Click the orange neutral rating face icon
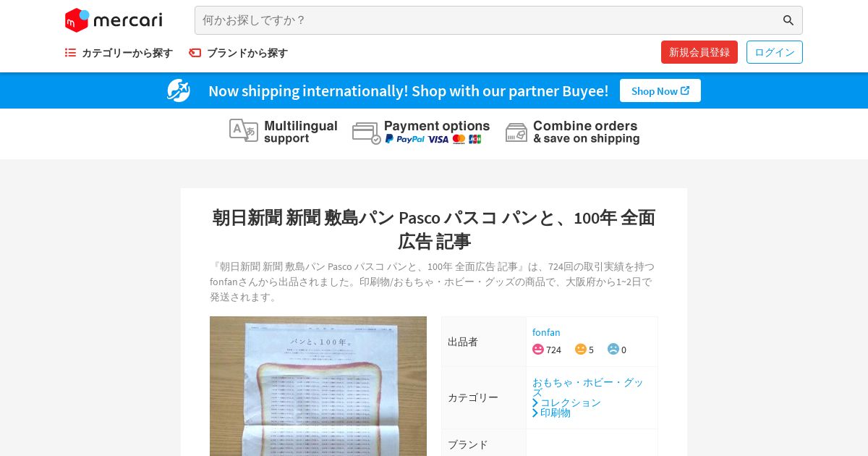Screen dimensions: 868x456 coord(581,349)
